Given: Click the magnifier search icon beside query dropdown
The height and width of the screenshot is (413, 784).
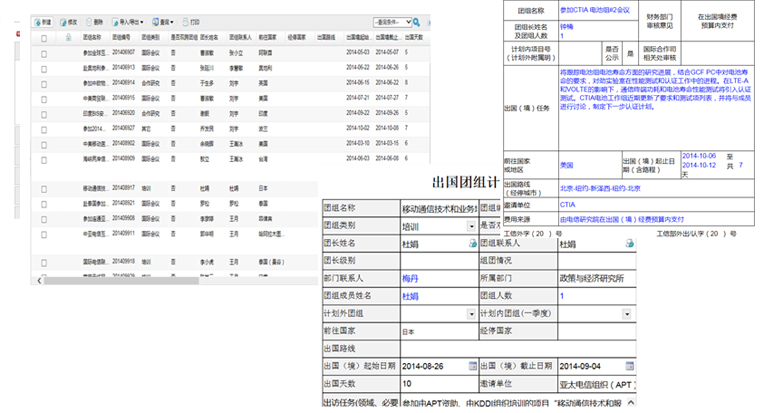Looking at the screenshot, I should click(x=416, y=22).
